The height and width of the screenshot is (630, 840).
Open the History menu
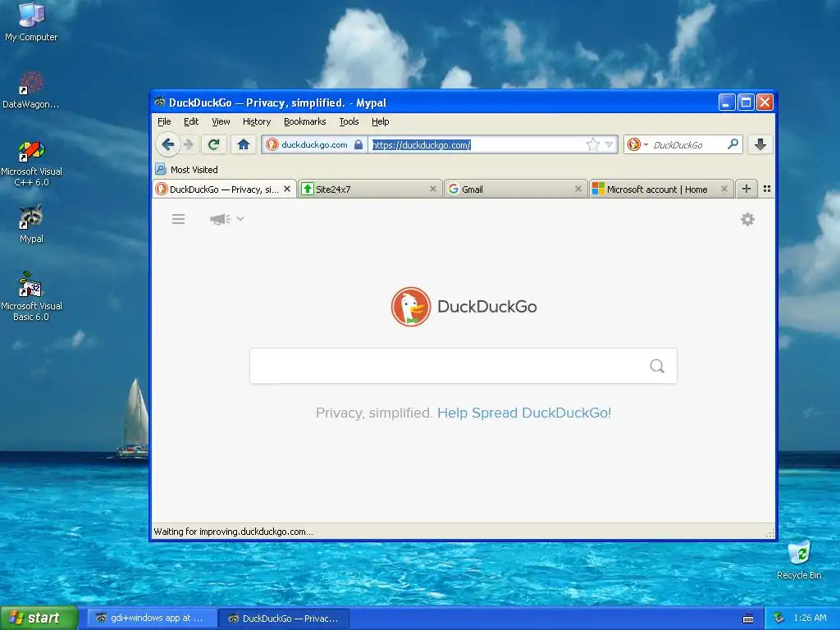257,121
